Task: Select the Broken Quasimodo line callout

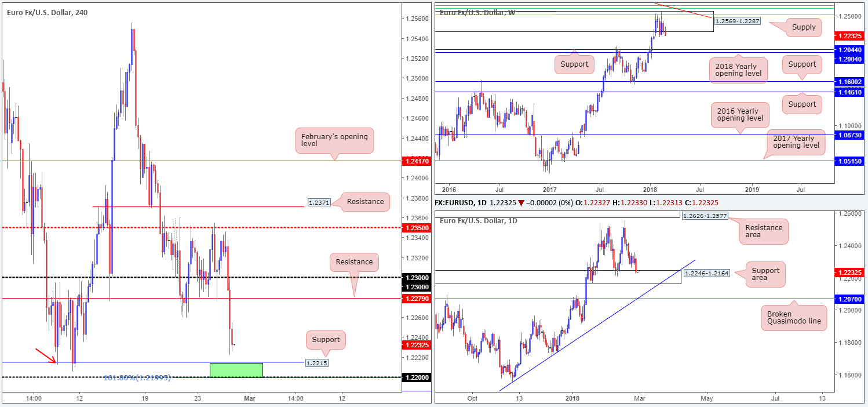Action: pyautogui.click(x=794, y=318)
